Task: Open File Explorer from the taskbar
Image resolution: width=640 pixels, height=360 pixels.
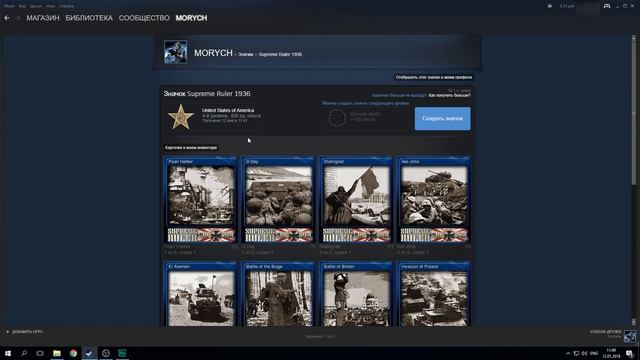Action: point(57,353)
